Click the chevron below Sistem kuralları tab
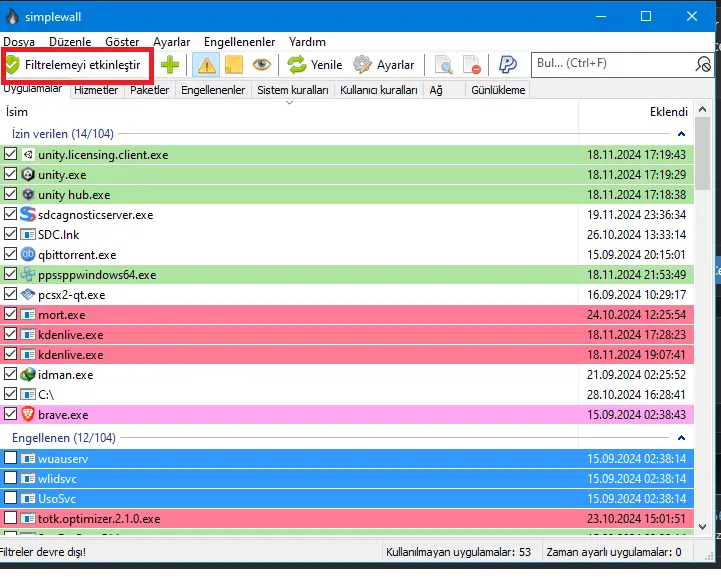This screenshot has height=584, width=721. (289, 103)
